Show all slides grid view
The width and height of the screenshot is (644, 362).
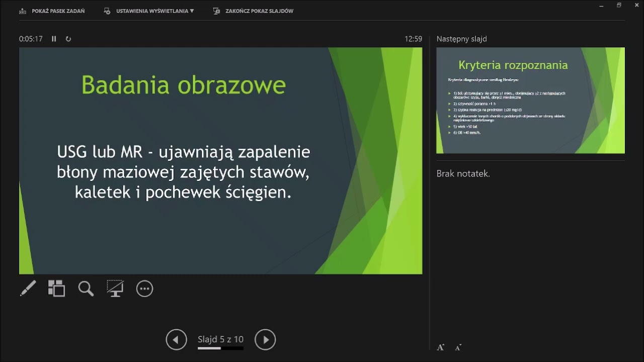click(x=56, y=289)
